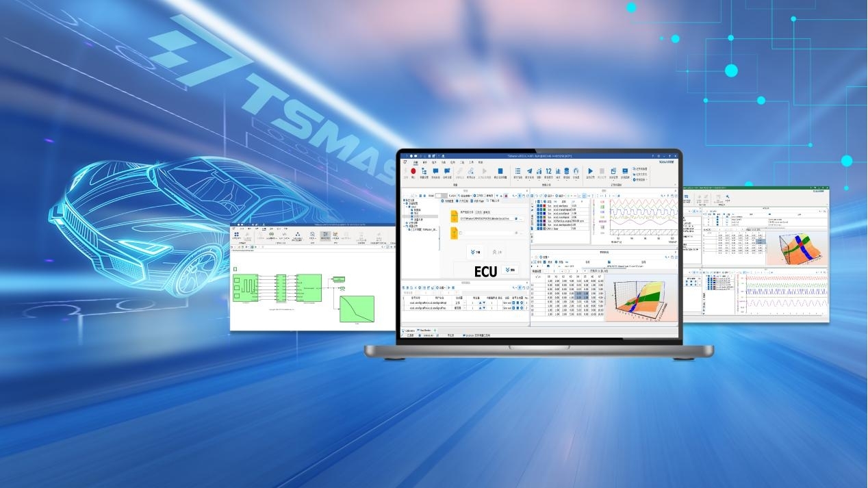Image resolution: width=868 pixels, height=488 pixels.
Task: Click the download button beside the ECU label
Action: click(510, 270)
